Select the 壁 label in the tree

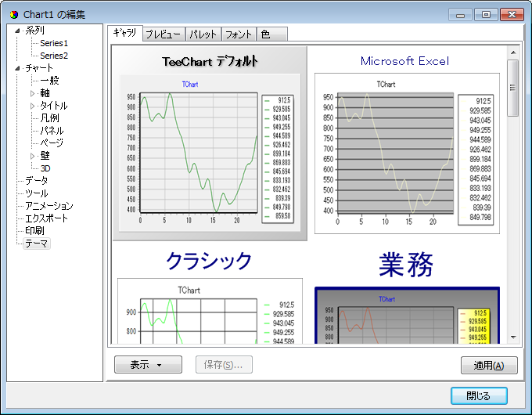click(x=45, y=156)
